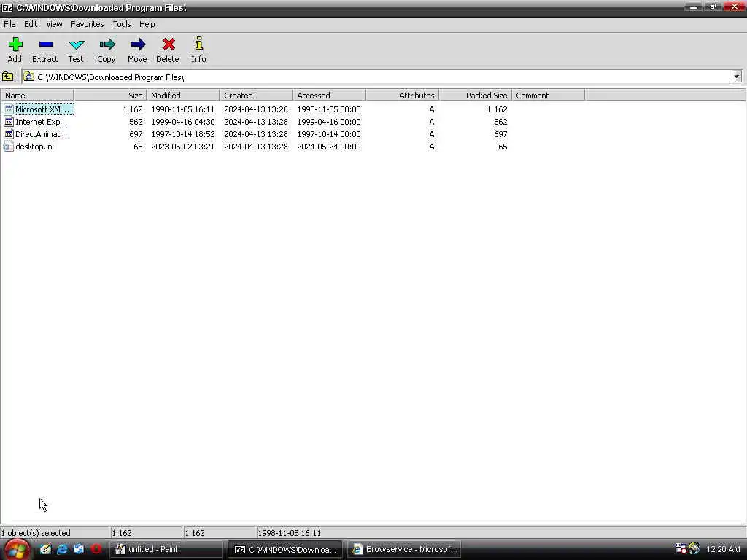The image size is (747, 560).
Task: Click the Internet Expl... file icon
Action: tap(8, 122)
